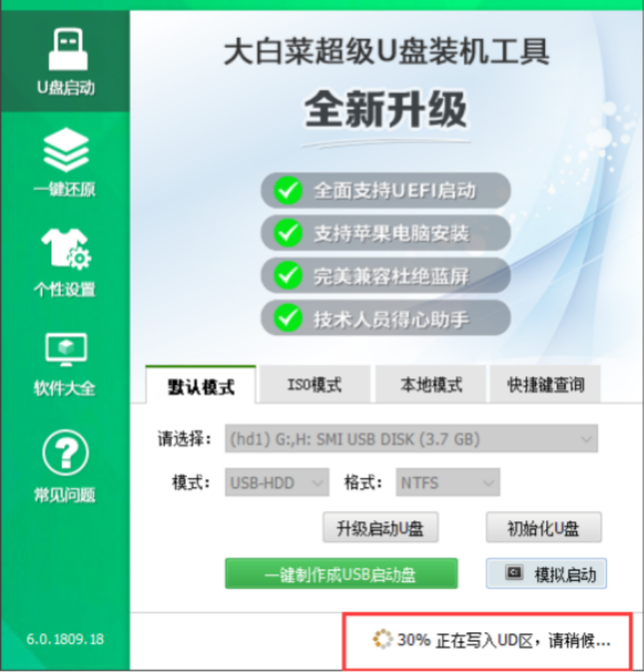
Task: Open 一键还原 layers icon in sidebar
Action: coord(66,150)
